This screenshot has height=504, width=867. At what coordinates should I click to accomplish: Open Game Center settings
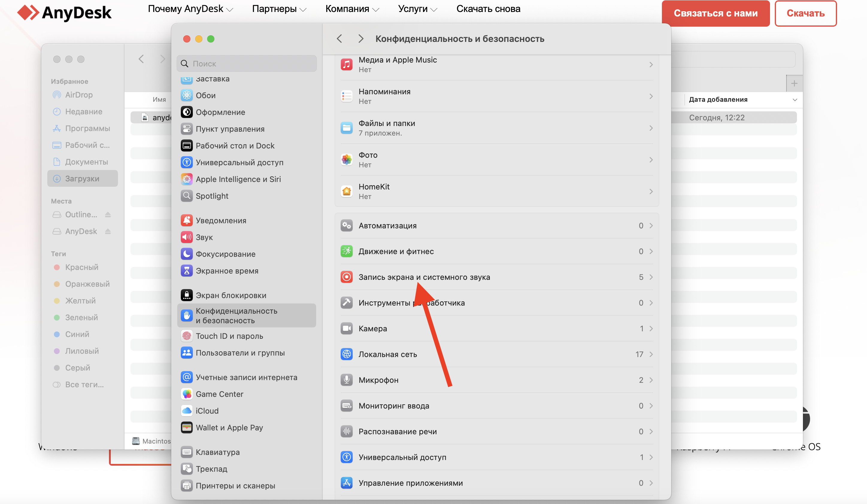[246, 394]
